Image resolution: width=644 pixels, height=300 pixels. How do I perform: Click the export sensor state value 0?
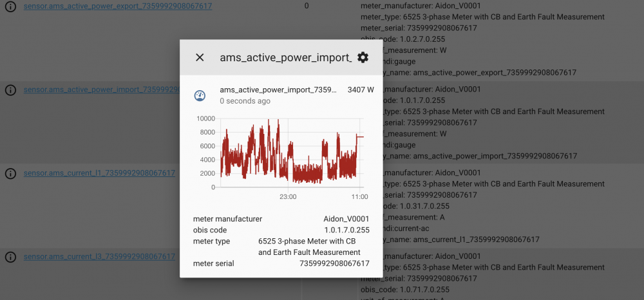click(x=307, y=6)
